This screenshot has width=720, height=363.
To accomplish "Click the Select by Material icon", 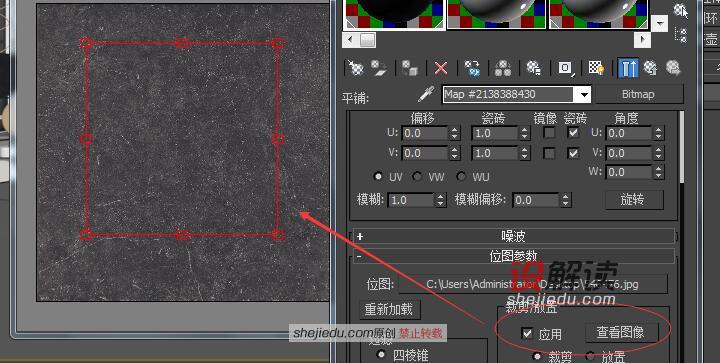I will point(681,10).
